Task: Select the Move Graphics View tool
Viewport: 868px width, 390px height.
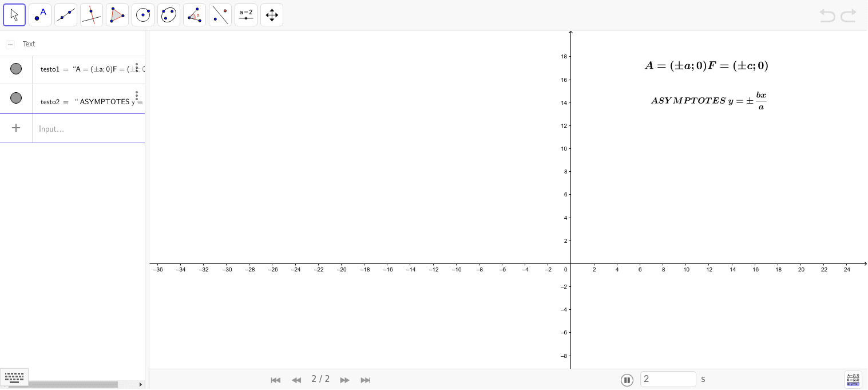Action: click(272, 15)
